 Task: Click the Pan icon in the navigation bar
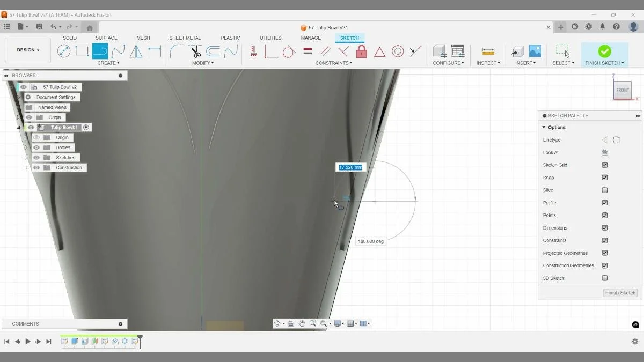click(302, 323)
